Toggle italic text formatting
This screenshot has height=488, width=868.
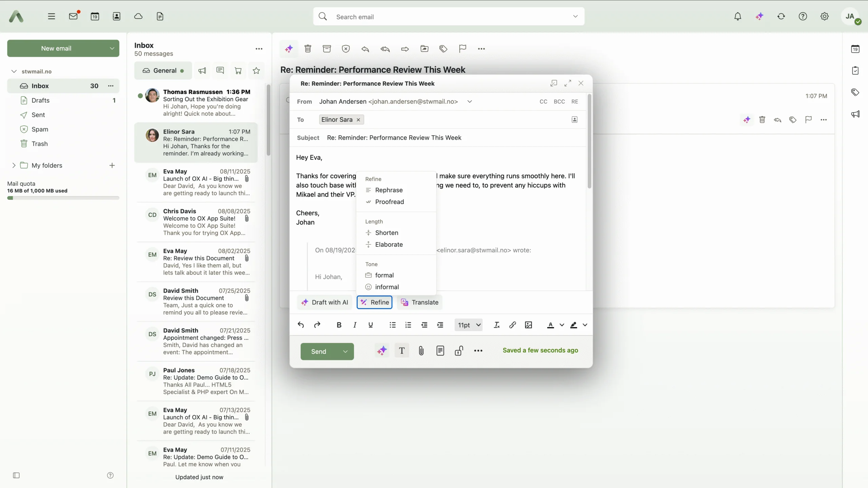(x=355, y=325)
